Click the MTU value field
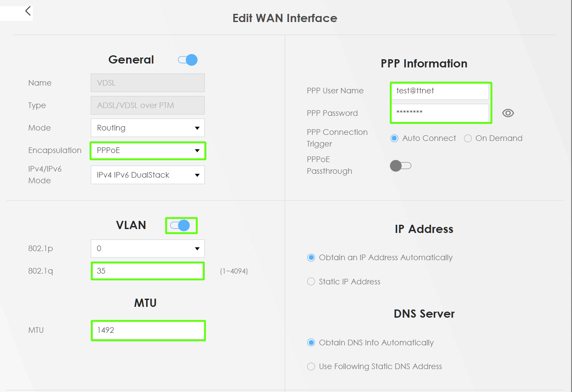This screenshot has width=572, height=392. (148, 330)
